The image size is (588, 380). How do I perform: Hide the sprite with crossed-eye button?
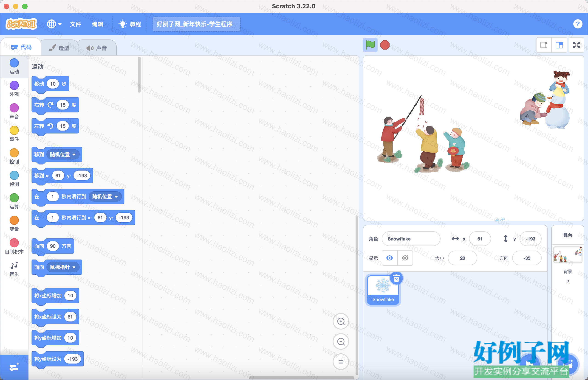pyautogui.click(x=405, y=258)
